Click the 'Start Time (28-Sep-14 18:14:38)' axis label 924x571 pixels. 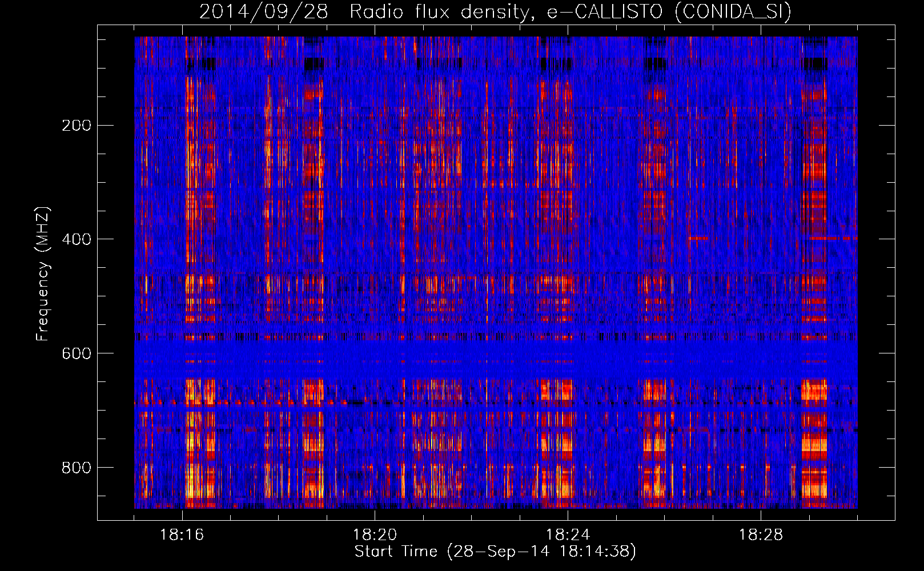pos(495,552)
